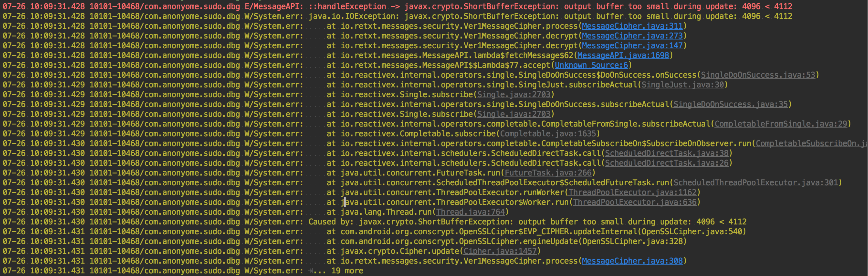Screen dimensions: 868x276
Task: Click the red E/MessageAPI handleException log line
Action: tap(397, 7)
